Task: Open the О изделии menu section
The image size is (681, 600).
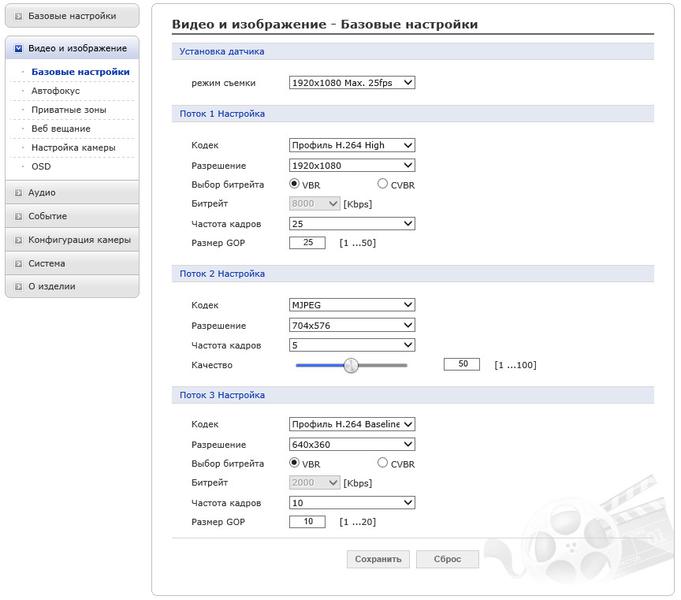Action: pos(72,286)
